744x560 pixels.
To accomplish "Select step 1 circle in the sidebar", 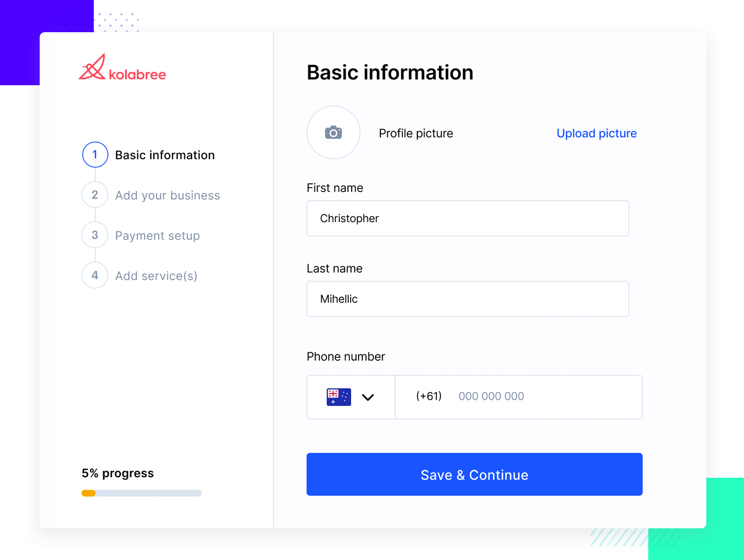I will pos(95,155).
